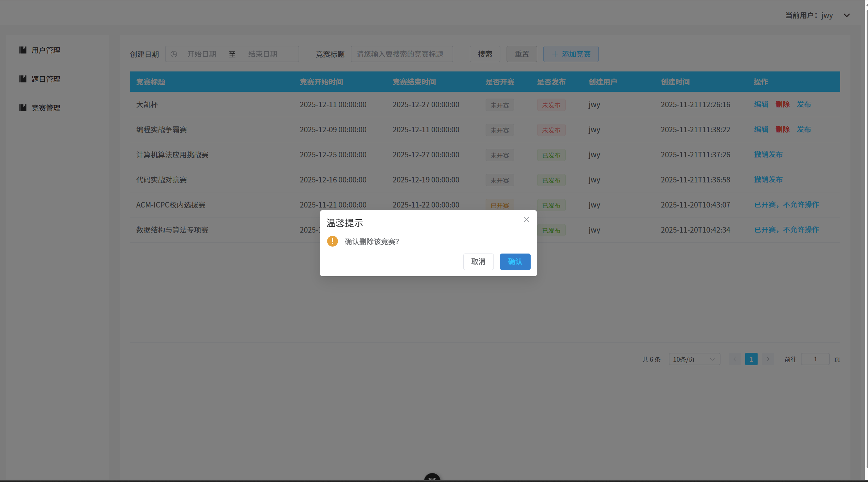Cancel deletion with 取消 button

[478, 262]
